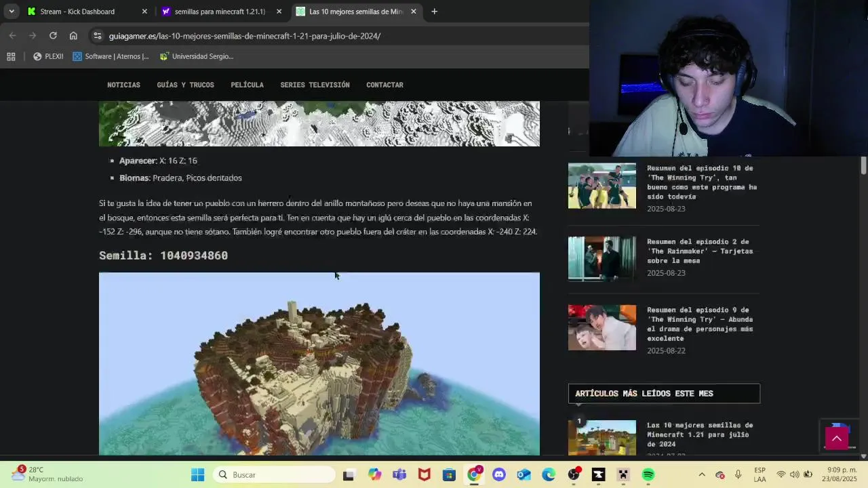
Task: Click The Rainmaker episode 2 thumbnail
Action: pos(602,259)
